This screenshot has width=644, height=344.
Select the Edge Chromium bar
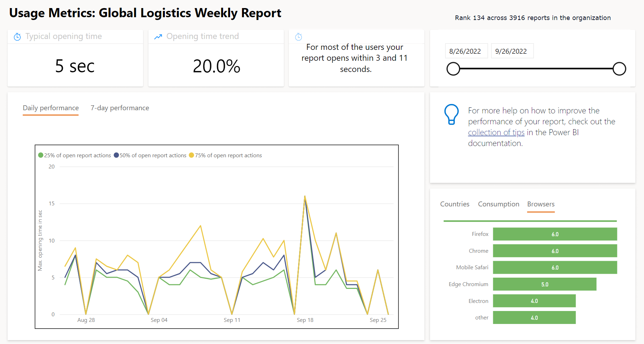[544, 284]
